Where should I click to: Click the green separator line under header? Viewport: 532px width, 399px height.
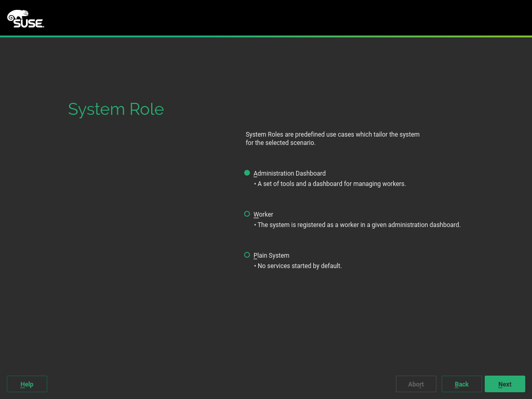(266, 36)
